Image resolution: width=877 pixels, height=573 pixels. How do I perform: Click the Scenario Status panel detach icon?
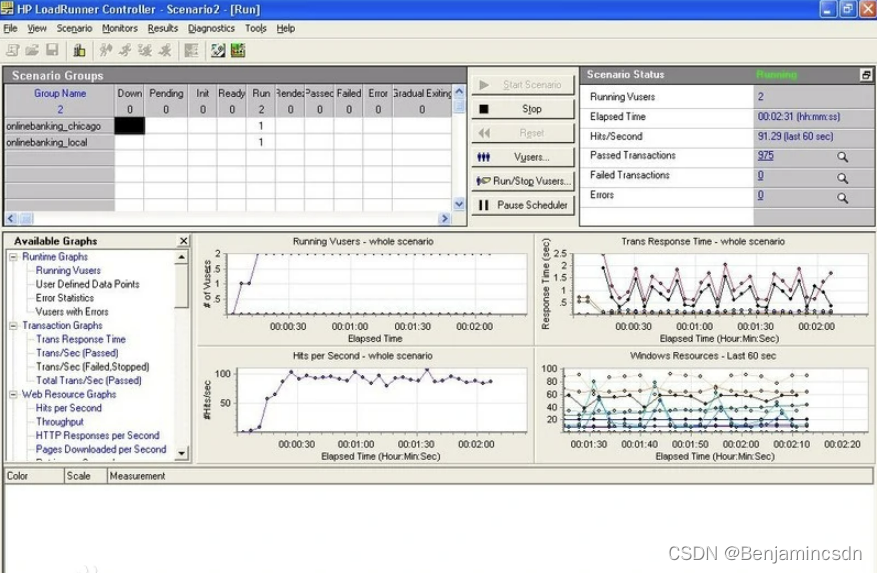(x=866, y=74)
